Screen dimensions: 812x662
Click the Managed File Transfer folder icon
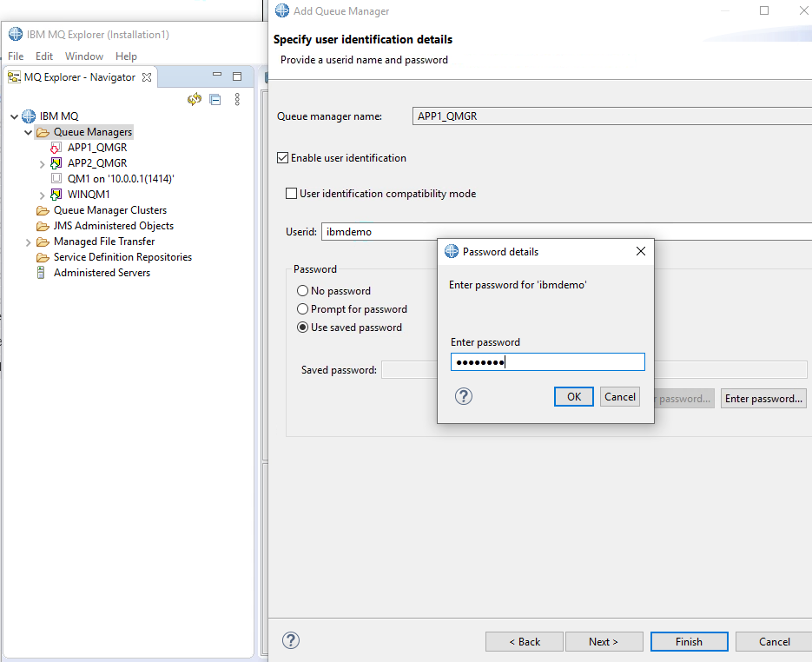click(43, 242)
